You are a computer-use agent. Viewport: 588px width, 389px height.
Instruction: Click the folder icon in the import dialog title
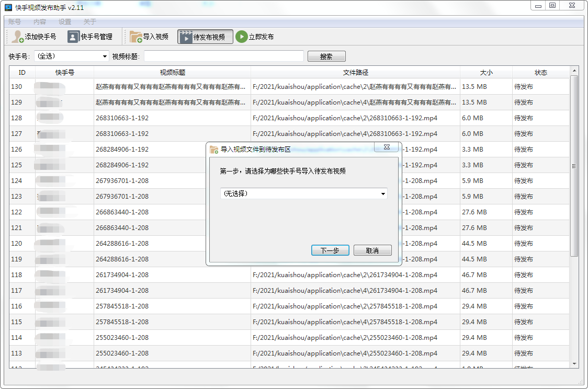pos(214,150)
